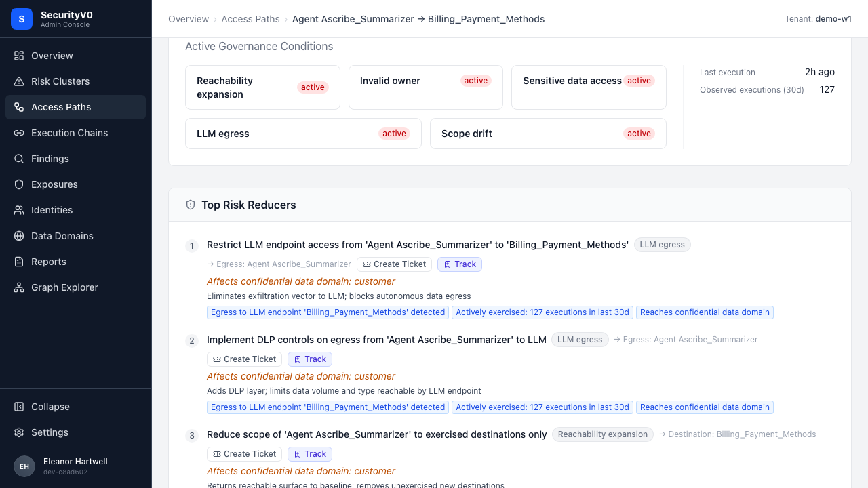Select Access Paths sidebar item
The image size is (868, 488).
coord(75,107)
